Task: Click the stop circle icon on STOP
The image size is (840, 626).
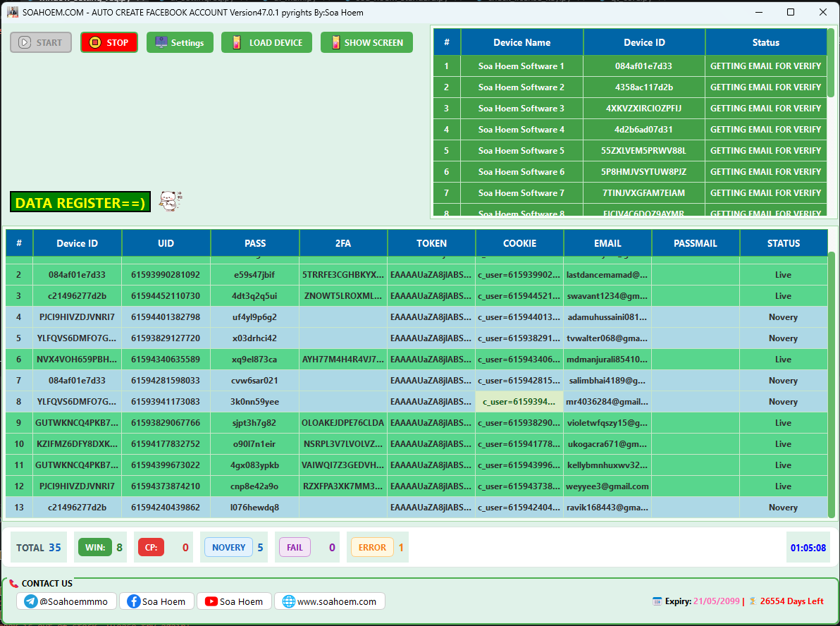Action: point(95,42)
